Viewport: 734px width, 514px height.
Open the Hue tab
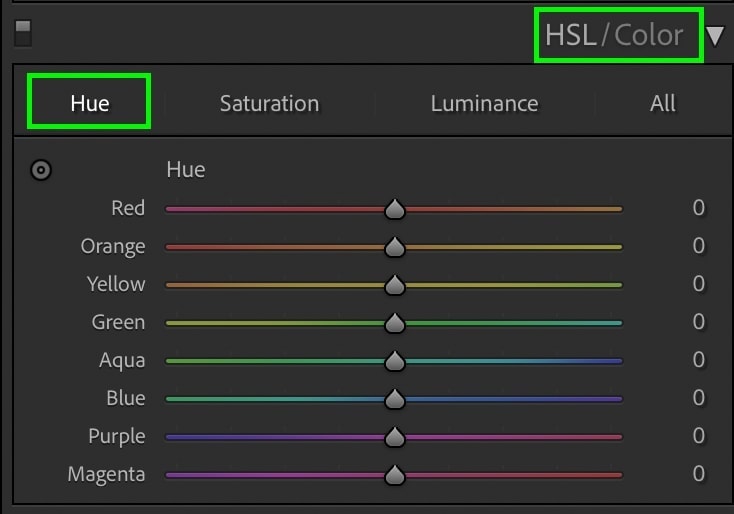point(89,103)
